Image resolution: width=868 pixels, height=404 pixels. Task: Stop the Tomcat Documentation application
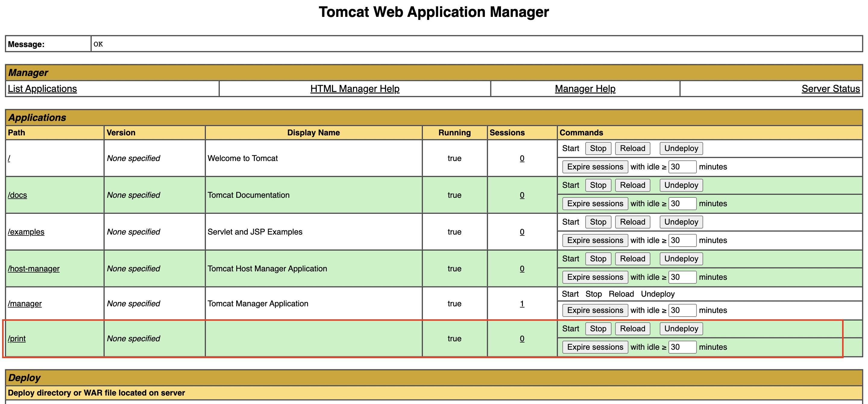[598, 185]
